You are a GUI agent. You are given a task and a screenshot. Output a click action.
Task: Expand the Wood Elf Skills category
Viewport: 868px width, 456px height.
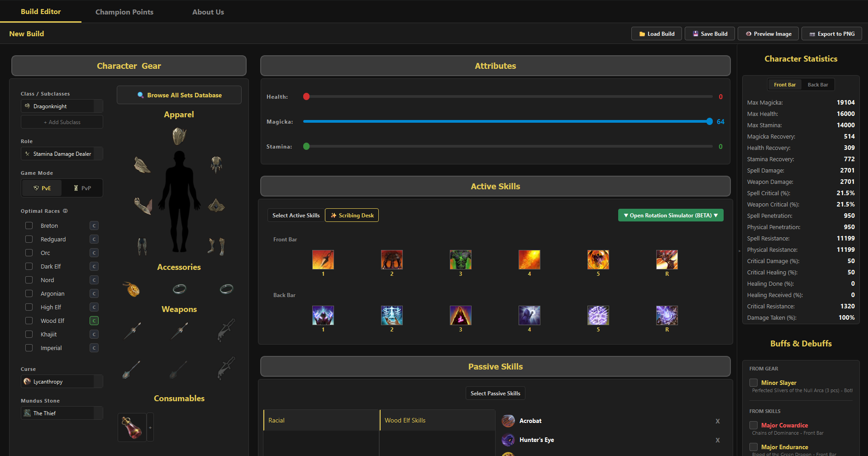(x=438, y=420)
